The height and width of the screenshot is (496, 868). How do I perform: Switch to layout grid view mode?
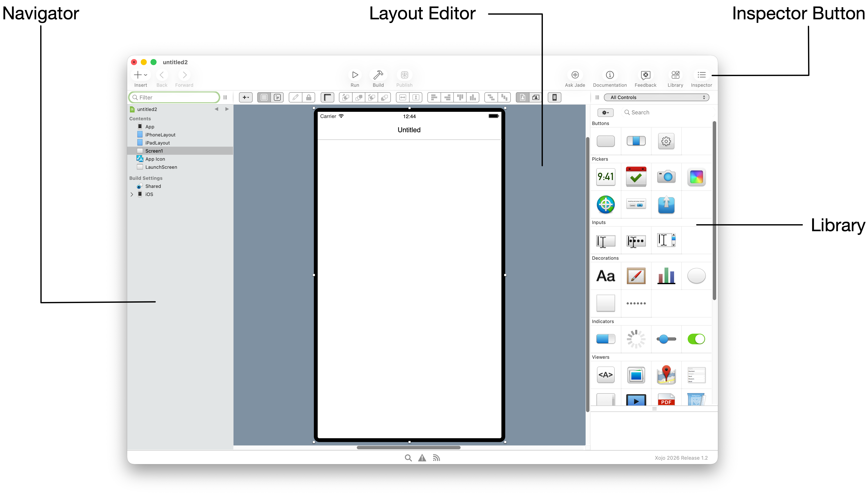click(264, 97)
